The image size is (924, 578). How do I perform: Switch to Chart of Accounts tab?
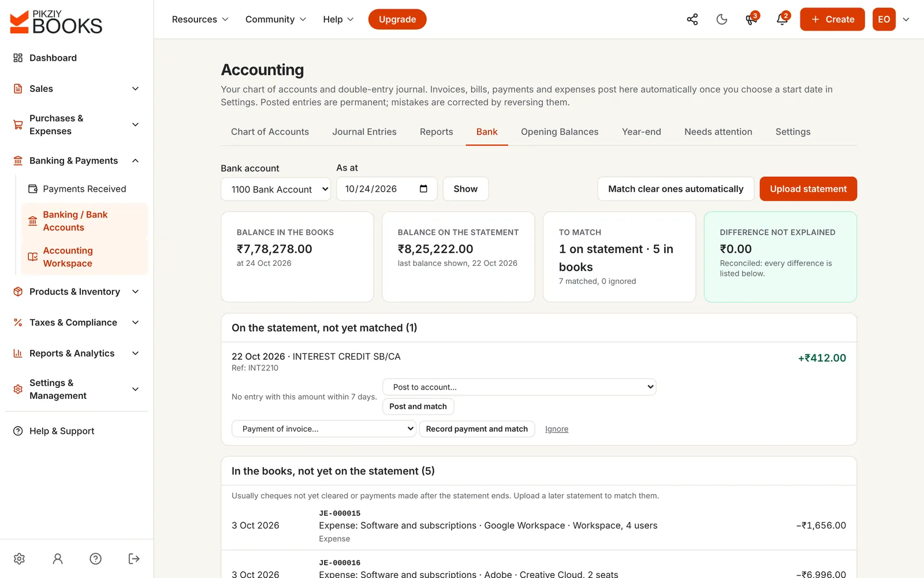pos(270,132)
